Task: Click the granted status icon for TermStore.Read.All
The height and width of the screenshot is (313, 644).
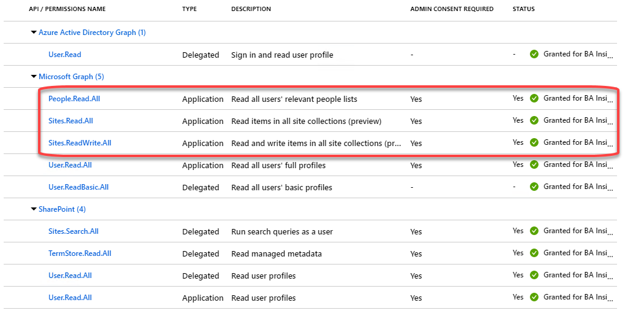Action: pyautogui.click(x=534, y=253)
